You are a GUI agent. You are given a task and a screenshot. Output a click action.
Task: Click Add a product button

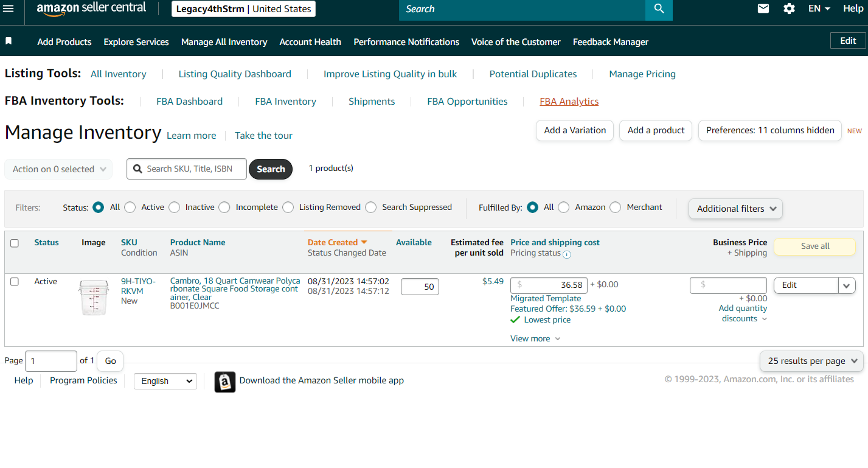(656, 130)
